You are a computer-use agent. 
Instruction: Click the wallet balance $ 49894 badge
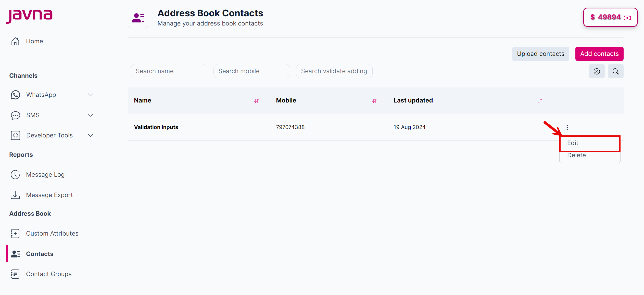click(x=610, y=17)
